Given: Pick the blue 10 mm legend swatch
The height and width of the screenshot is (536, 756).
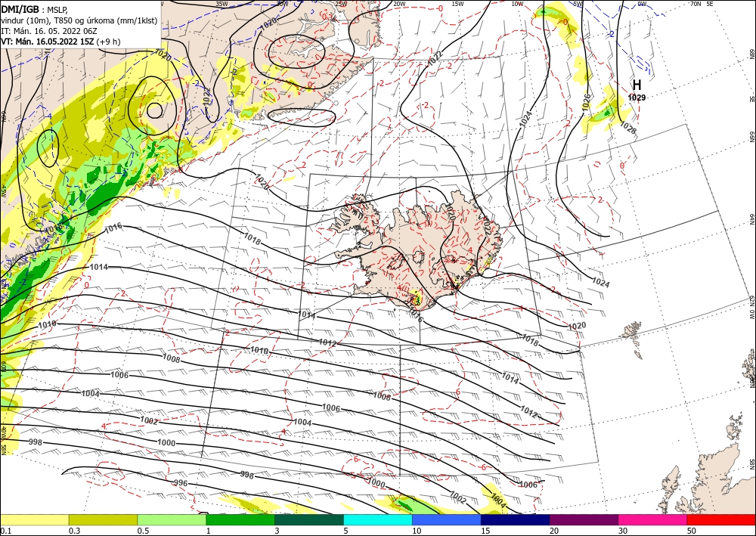Looking at the screenshot, I should pyautogui.click(x=447, y=519).
